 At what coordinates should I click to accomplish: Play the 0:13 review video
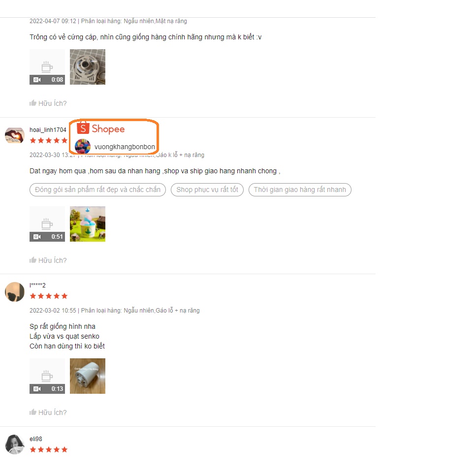point(47,376)
